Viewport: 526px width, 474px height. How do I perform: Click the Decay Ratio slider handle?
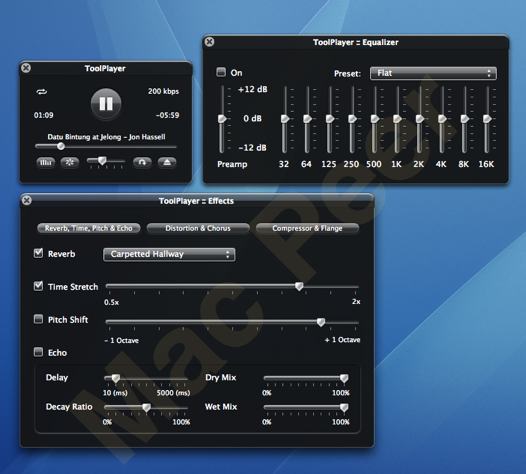tap(146, 408)
